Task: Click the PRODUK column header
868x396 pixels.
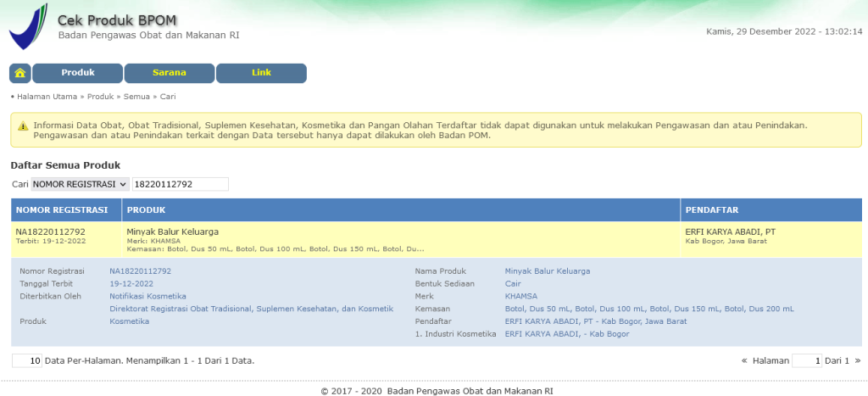Action: coord(401,210)
